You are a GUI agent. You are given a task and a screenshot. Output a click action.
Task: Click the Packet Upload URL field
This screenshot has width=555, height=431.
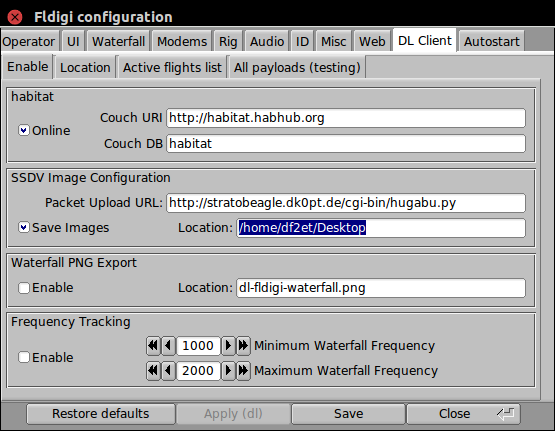point(346,203)
